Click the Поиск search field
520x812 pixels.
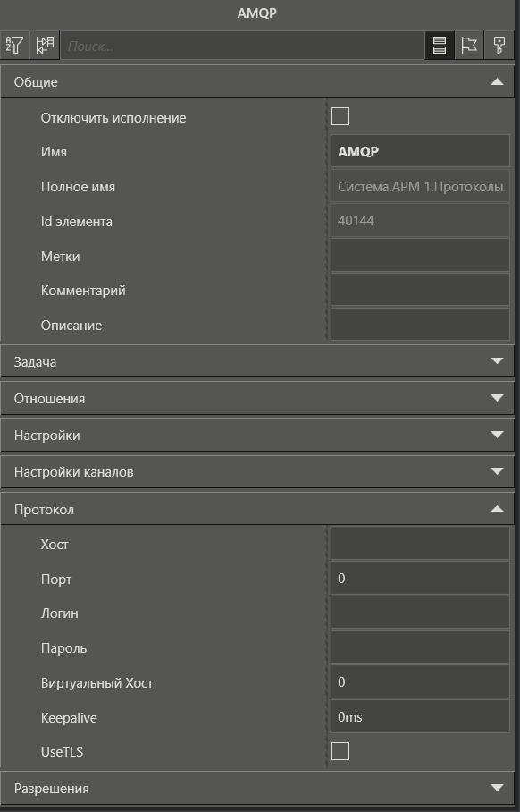[242, 46]
